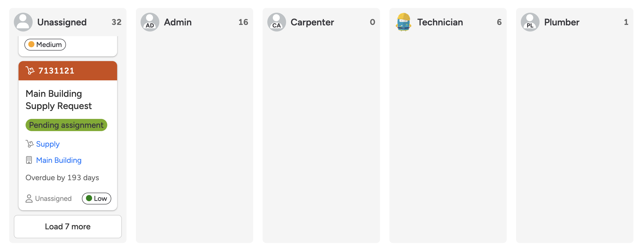Click the Technician hard-hat avatar
Screen dimensions: 644x250
[403, 22]
